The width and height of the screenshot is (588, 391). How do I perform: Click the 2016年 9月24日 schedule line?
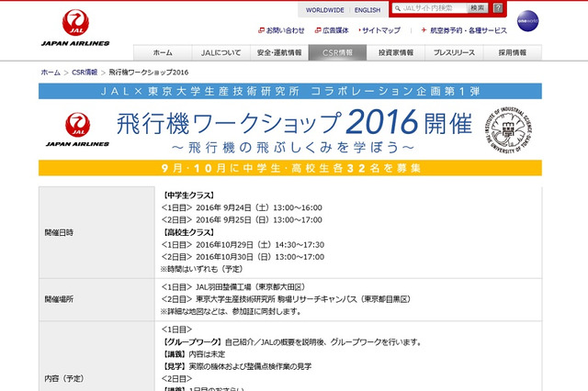[242, 207]
